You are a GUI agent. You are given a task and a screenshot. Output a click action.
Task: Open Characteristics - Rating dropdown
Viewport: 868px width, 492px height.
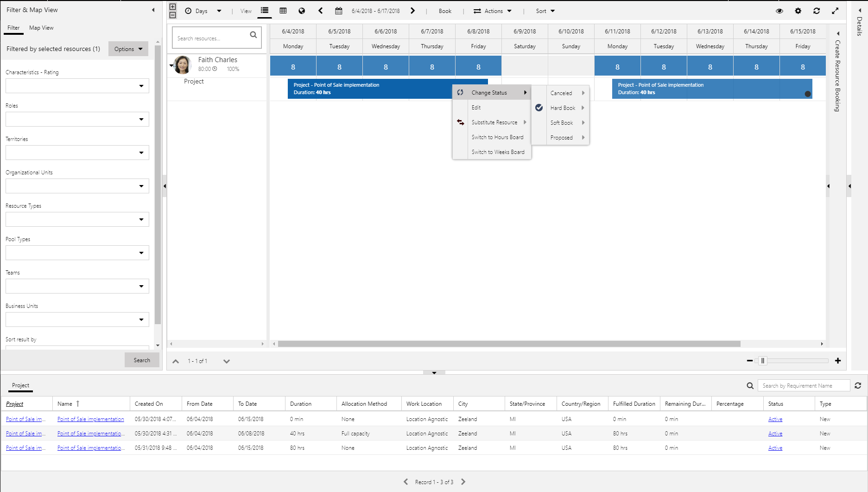77,86
